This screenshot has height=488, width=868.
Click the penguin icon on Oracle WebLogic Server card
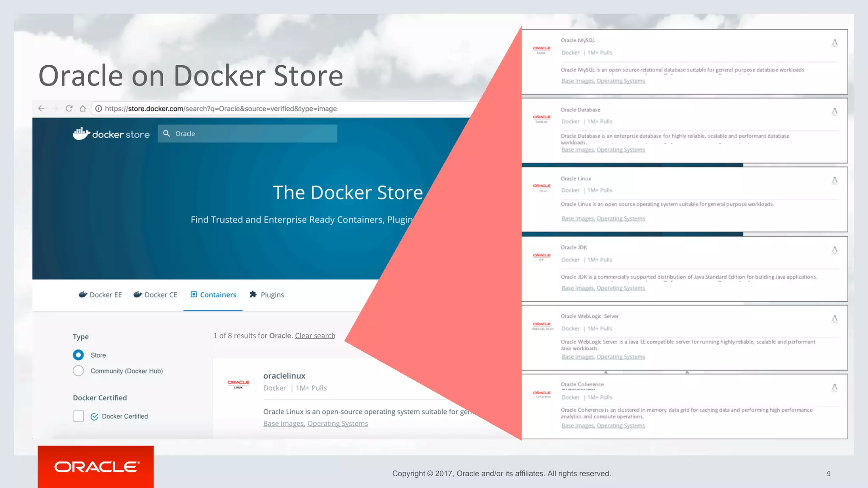[835, 319]
